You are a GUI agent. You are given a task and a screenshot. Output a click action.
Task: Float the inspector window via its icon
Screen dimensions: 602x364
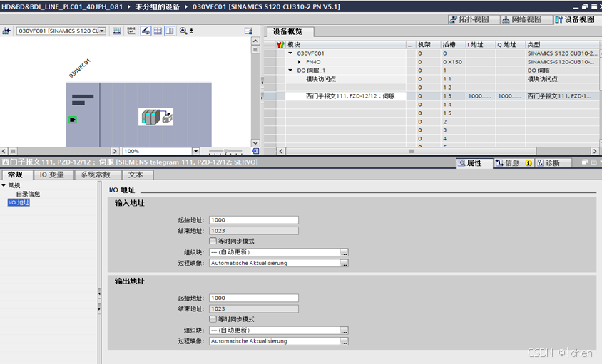585,162
